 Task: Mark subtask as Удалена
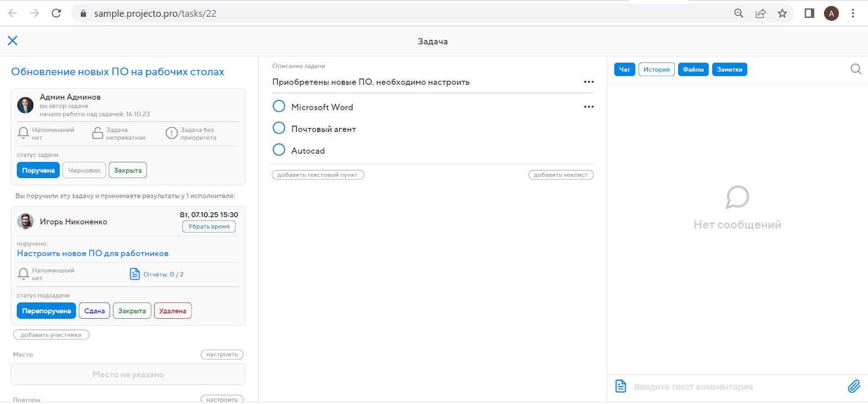point(173,311)
